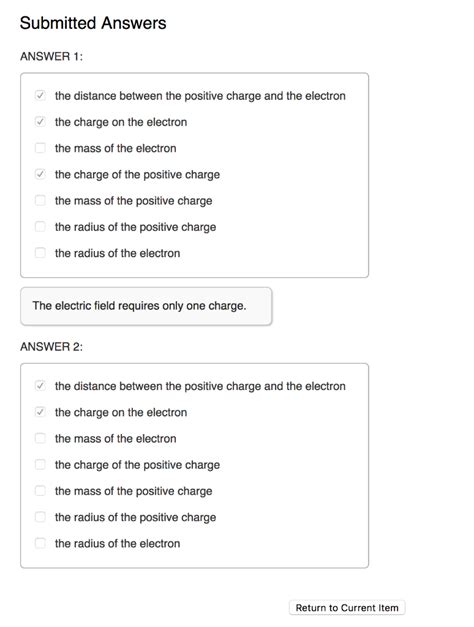Click the ANSWER 2 label
Image resolution: width=474 pixels, height=627 pixels.
(51, 347)
